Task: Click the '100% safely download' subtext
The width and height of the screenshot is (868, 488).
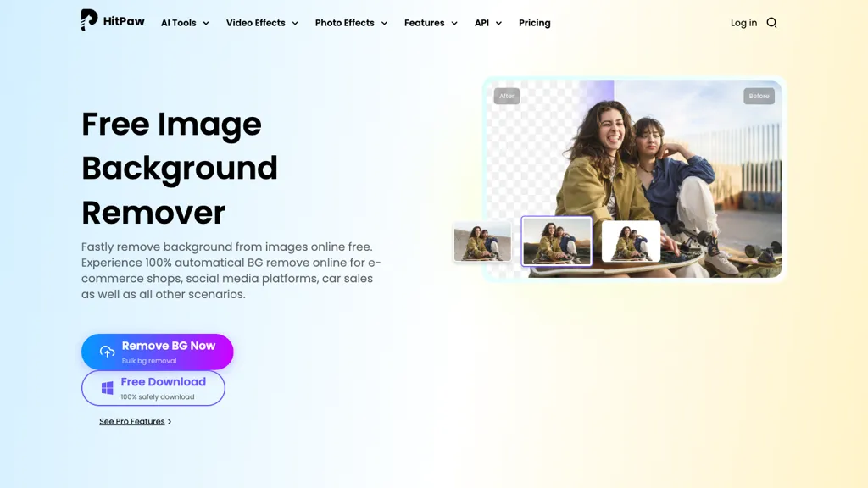Action: (157, 396)
